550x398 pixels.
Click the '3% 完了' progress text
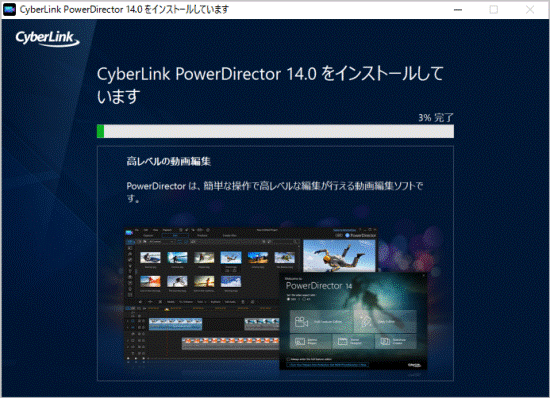pyautogui.click(x=436, y=117)
